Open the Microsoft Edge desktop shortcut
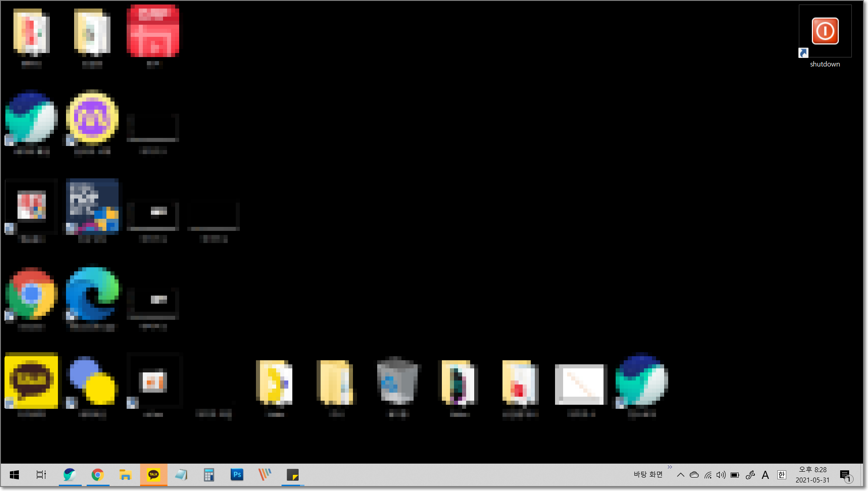This screenshot has height=491, width=868. click(93, 294)
